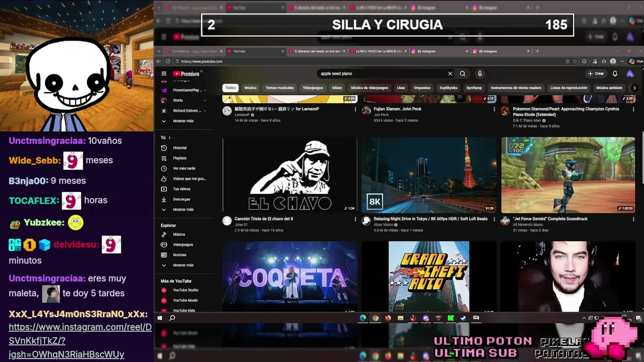Image resolution: width=644 pixels, height=362 pixels.
Task: Play the Jet Force Gemini thumbnail
Action: click(x=568, y=175)
